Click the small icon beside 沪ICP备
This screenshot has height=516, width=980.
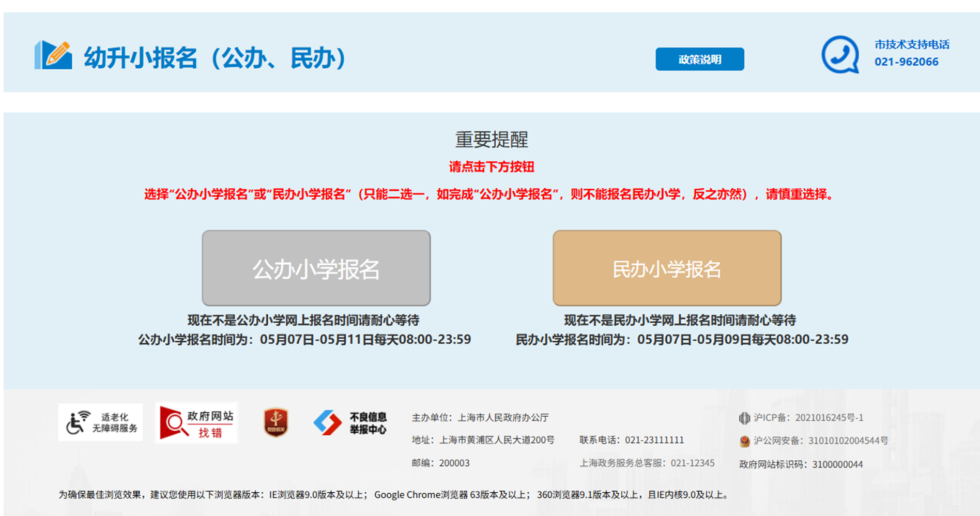(744, 418)
